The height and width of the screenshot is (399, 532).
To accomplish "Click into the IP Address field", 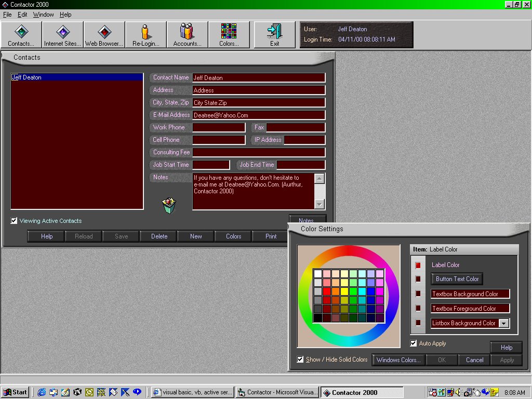I will click(x=304, y=140).
